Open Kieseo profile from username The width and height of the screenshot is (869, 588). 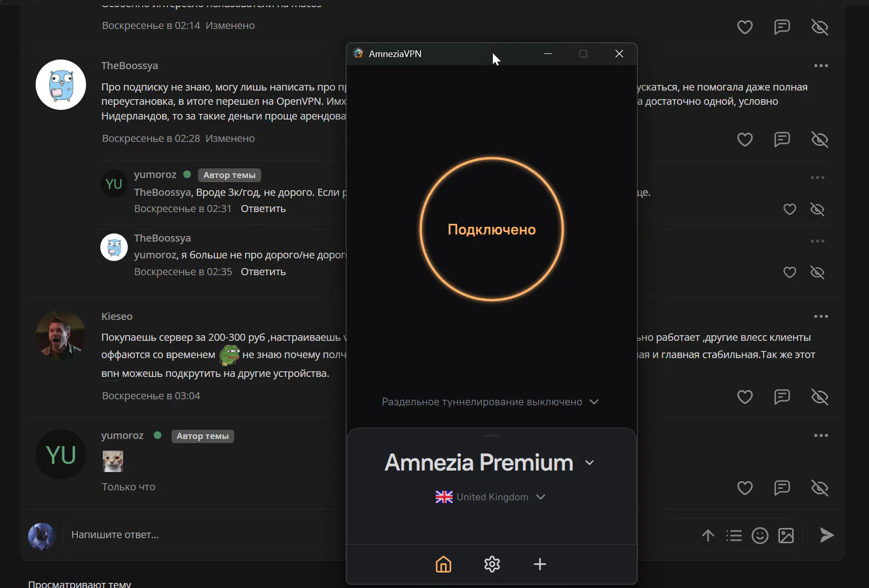[x=117, y=316]
